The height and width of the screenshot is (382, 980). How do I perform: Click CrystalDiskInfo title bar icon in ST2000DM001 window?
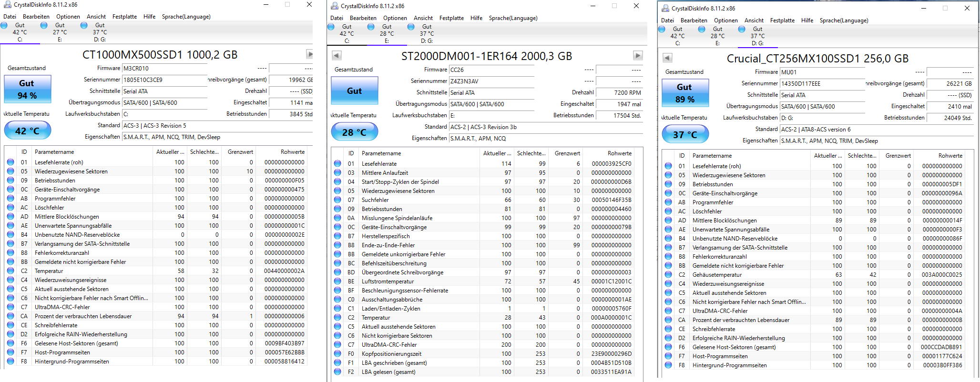[334, 6]
